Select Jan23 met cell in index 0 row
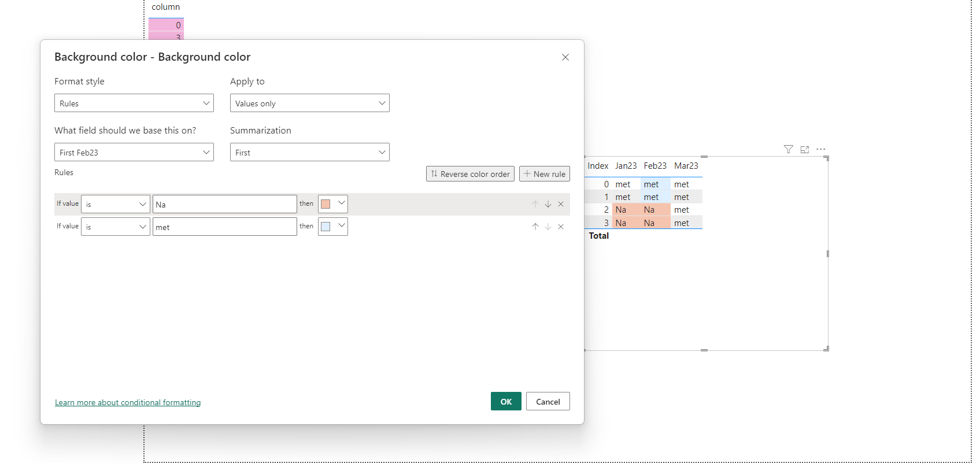Screen dimensions: 980x463 (627, 184)
